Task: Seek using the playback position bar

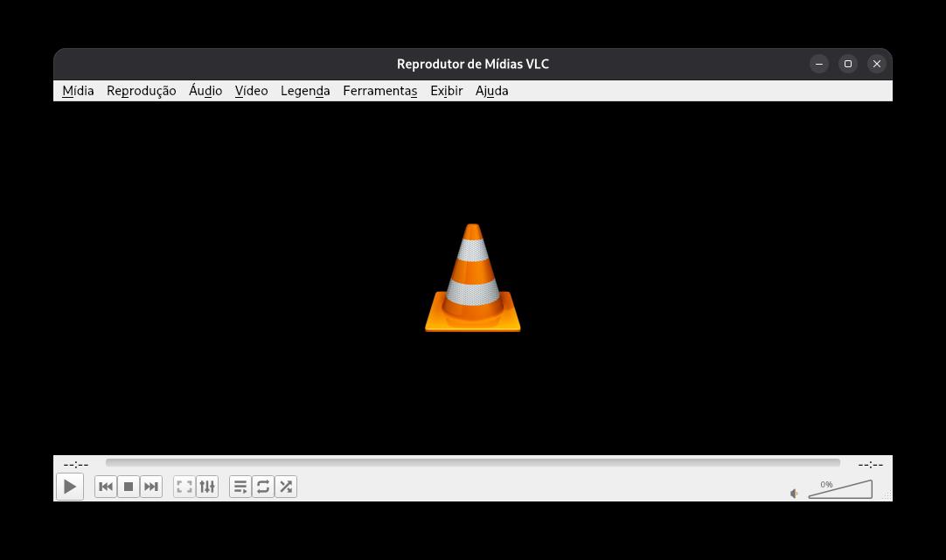Action: point(473,463)
